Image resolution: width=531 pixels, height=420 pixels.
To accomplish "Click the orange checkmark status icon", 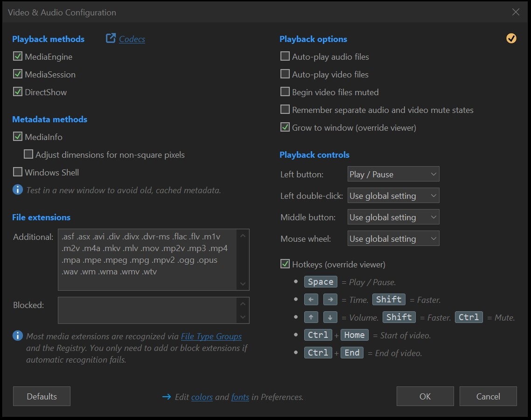I will 511,39.
